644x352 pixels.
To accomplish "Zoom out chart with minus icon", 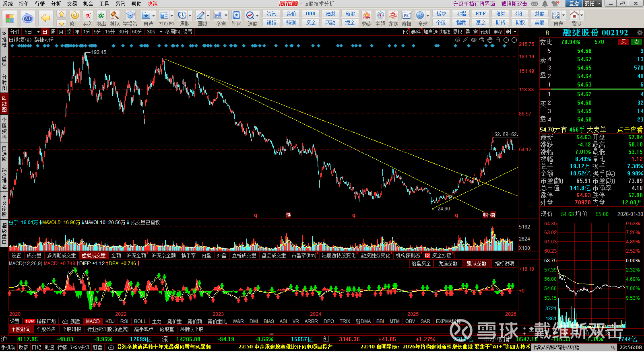I will tap(514, 40).
